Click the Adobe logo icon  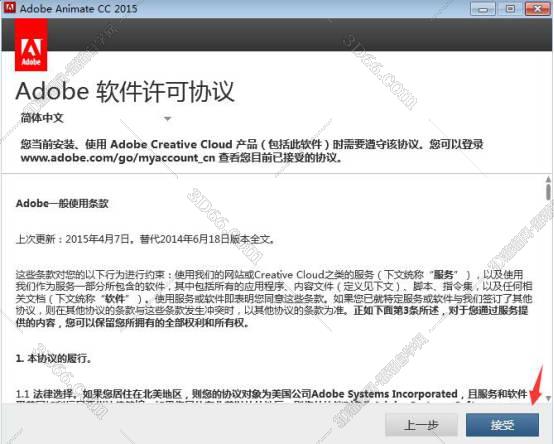point(31,45)
